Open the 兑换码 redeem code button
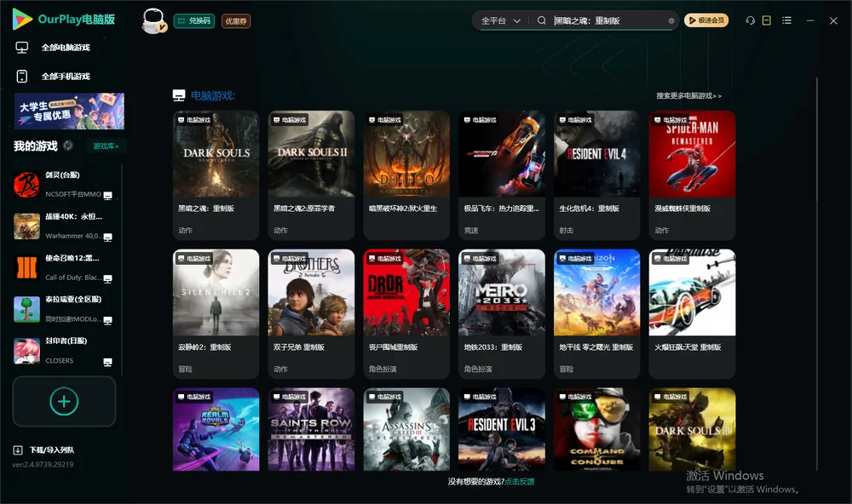This screenshot has width=852, height=504. pyautogui.click(x=194, y=20)
